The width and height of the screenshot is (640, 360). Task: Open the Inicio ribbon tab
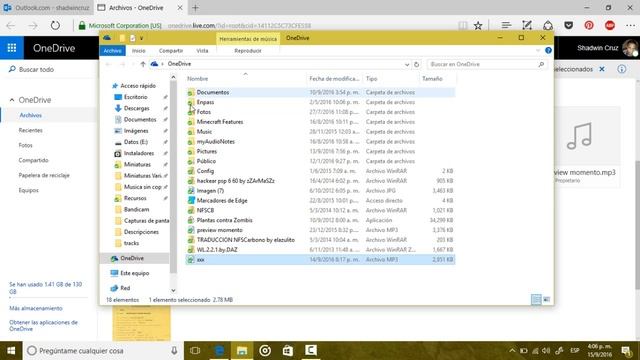(x=139, y=51)
